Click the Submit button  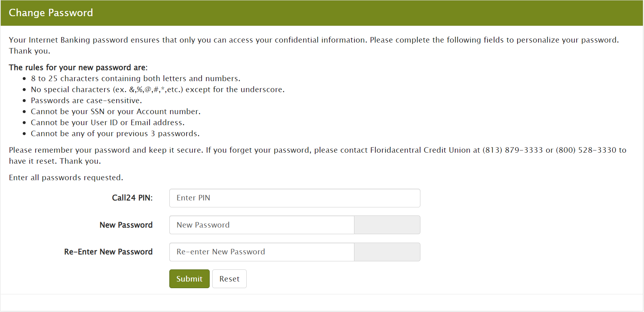[x=189, y=279]
